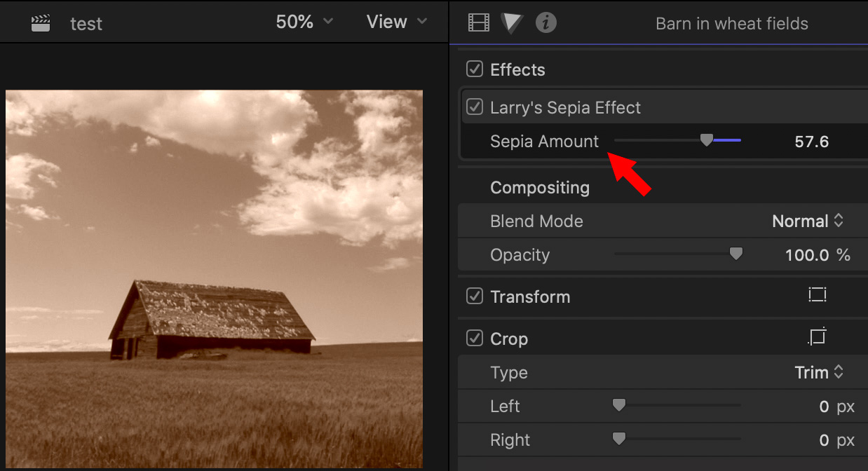Click the Opacity slider handle
The image size is (868, 471).
click(735, 254)
